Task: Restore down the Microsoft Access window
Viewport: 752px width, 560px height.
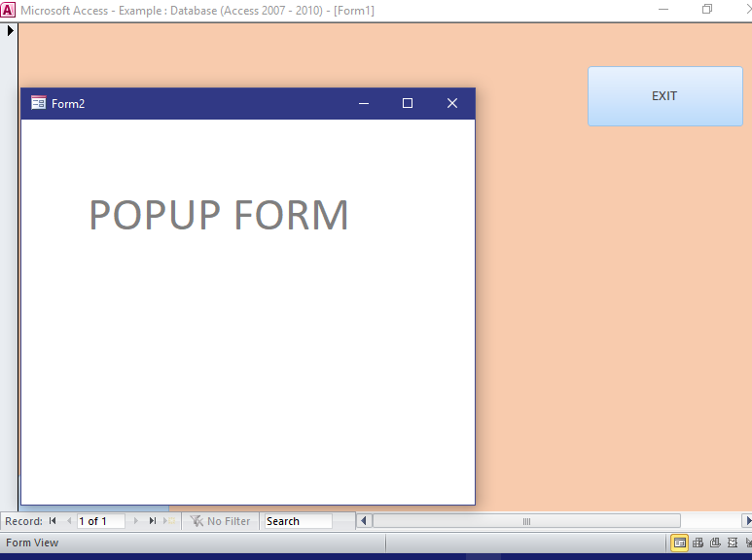Action: tap(707, 9)
